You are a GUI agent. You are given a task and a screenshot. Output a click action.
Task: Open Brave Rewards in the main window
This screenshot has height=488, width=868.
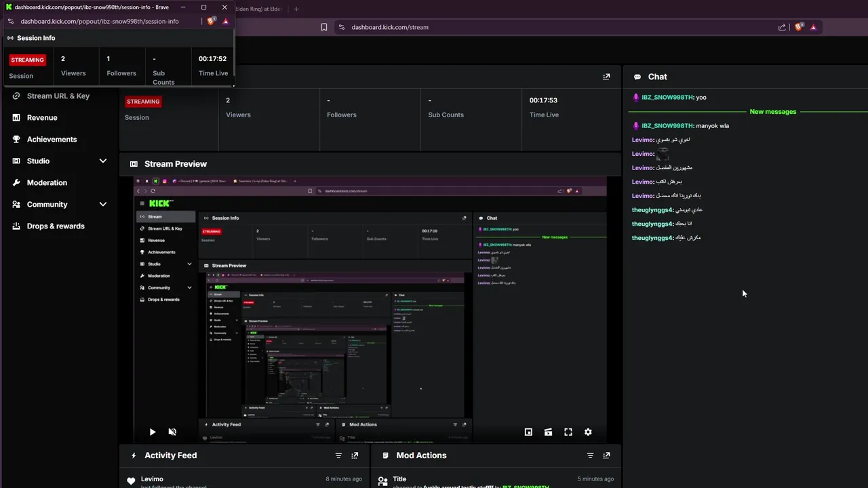813,27
